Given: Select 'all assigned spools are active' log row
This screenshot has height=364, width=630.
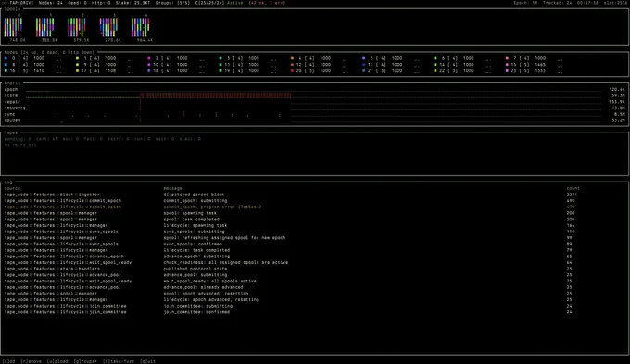Looking at the screenshot, I should click(292, 263).
